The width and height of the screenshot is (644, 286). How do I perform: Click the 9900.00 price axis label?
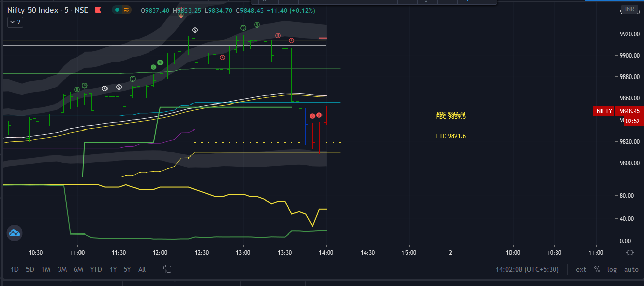[x=629, y=55]
